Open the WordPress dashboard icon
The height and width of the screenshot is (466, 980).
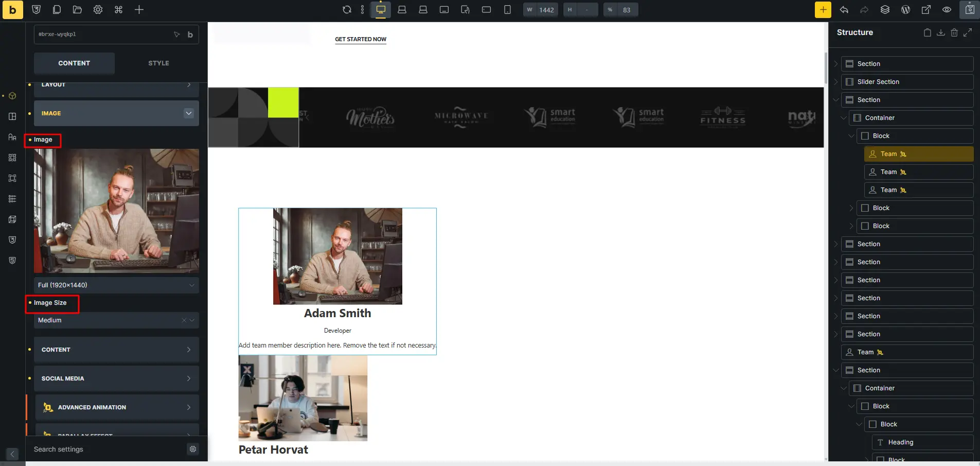point(906,10)
